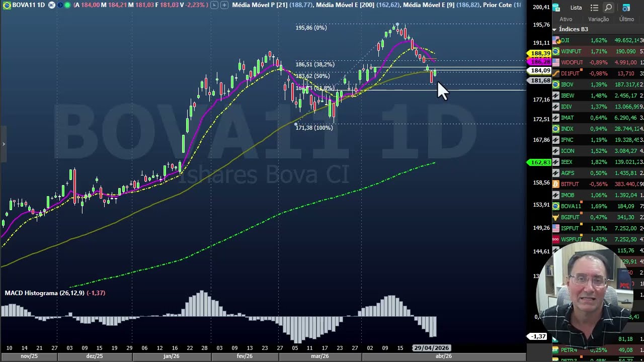The height and width of the screenshot is (362, 644).
Task: Click the 29/04/2026 date marker on time axis
Action: 431,348
